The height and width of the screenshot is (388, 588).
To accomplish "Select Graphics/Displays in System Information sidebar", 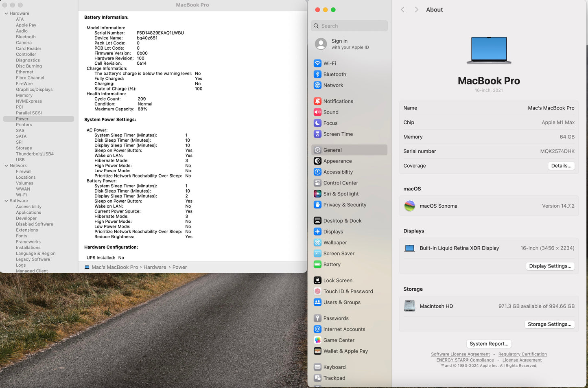I will pos(34,90).
